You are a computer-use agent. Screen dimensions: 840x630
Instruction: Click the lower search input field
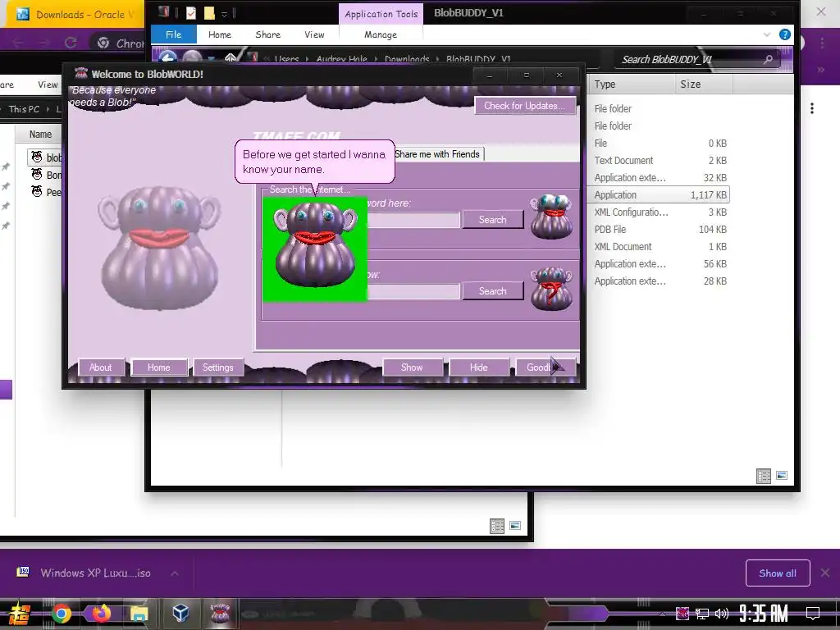[413, 291]
